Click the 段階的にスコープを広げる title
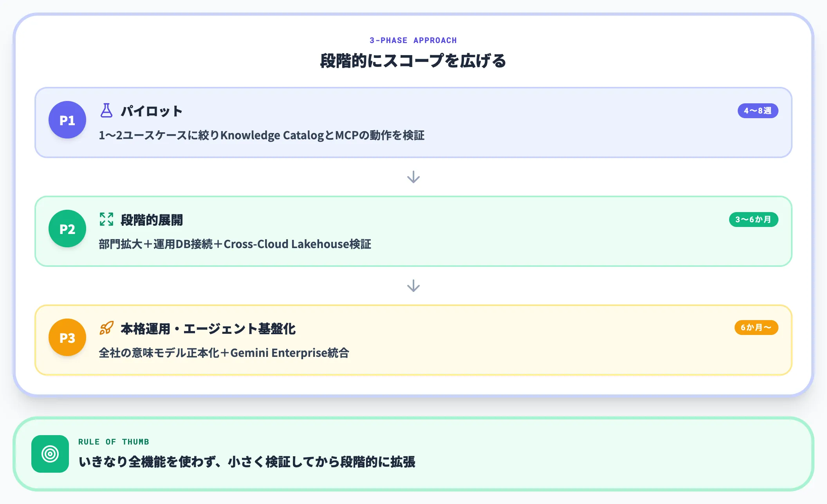 click(x=413, y=61)
